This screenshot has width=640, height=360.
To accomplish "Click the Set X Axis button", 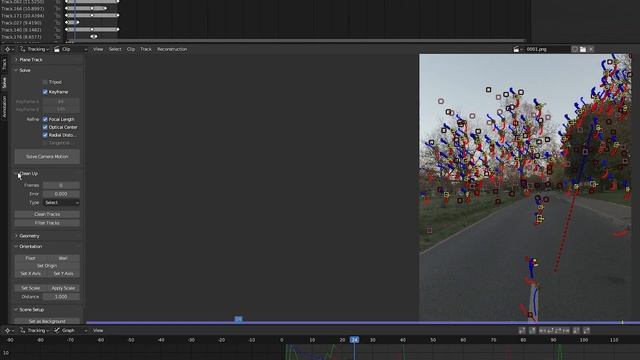I will tap(31, 274).
